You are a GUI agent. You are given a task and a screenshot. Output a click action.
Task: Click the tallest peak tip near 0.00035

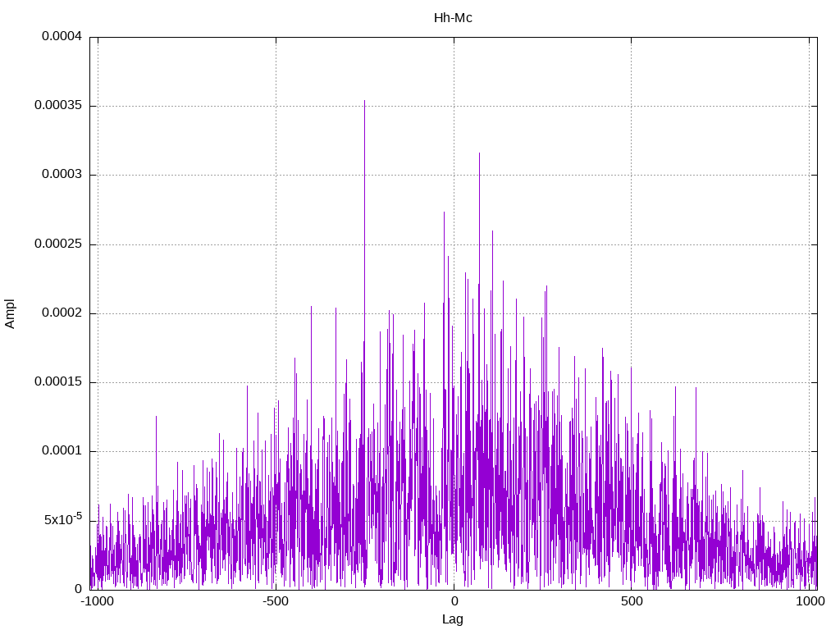365,101
